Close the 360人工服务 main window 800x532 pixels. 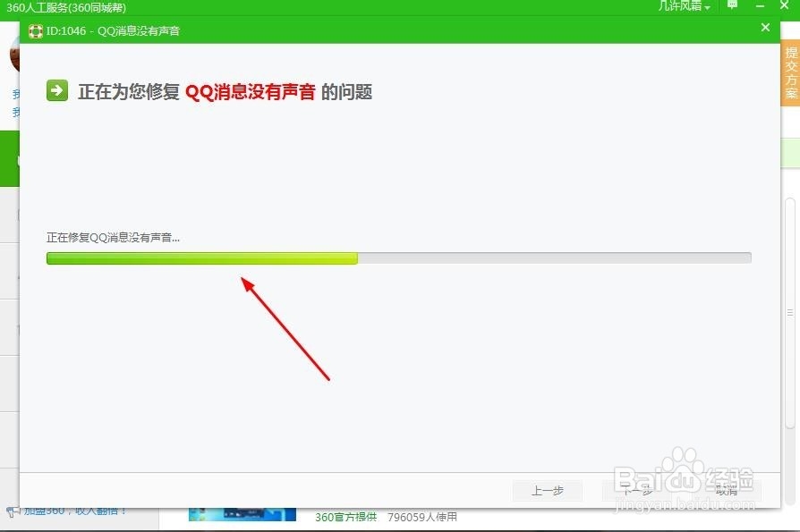coord(785,5)
